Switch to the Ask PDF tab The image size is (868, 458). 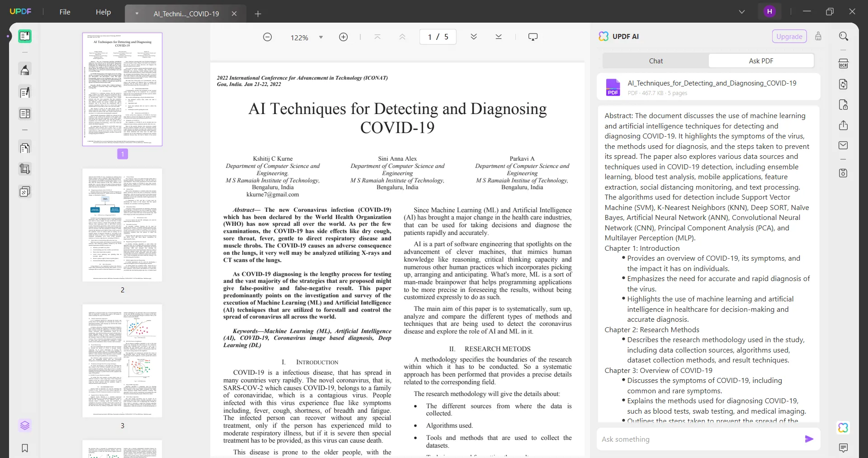[x=761, y=61]
